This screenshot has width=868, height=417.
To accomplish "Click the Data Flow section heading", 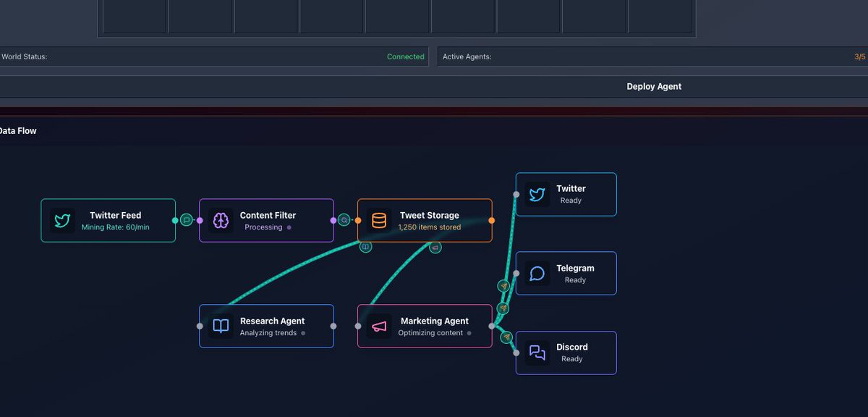I will point(18,131).
